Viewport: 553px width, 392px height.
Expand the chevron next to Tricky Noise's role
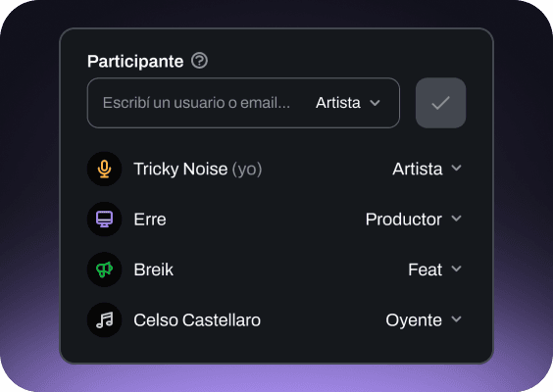(456, 169)
